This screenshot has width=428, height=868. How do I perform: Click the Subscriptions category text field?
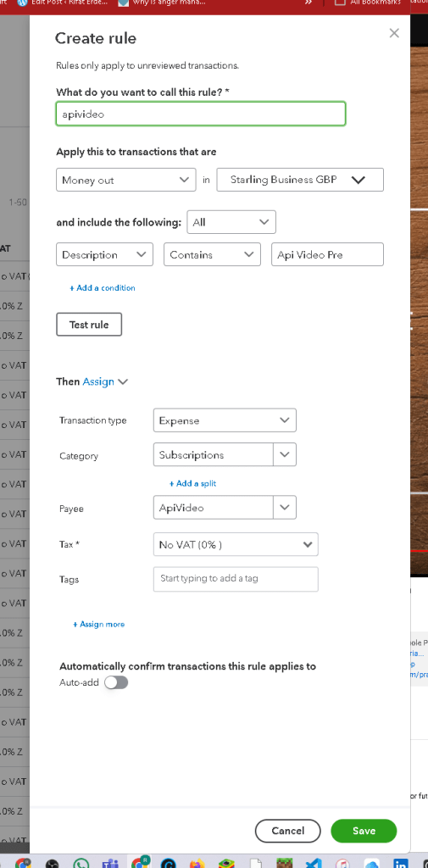coord(214,454)
